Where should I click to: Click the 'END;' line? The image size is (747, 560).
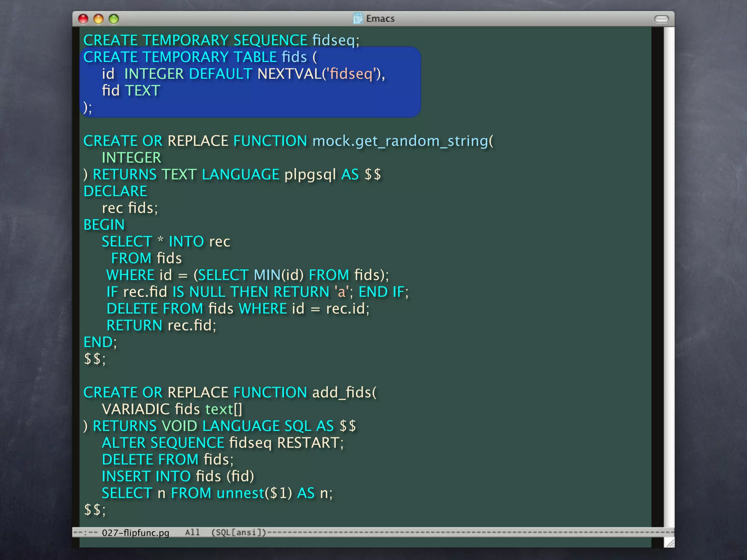click(100, 342)
